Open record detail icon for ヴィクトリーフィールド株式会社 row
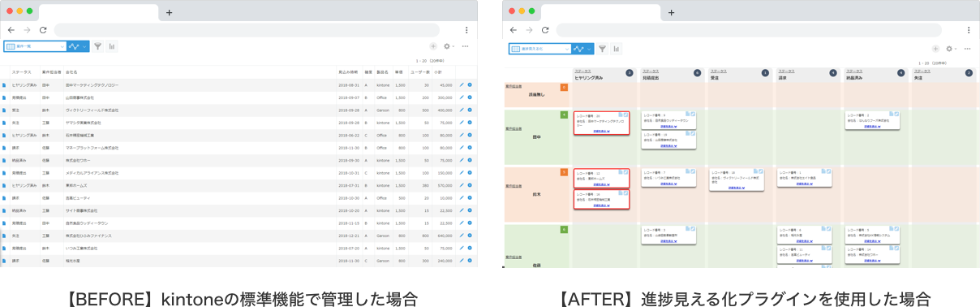Viewport: 980px width, 307px height. tap(4, 110)
